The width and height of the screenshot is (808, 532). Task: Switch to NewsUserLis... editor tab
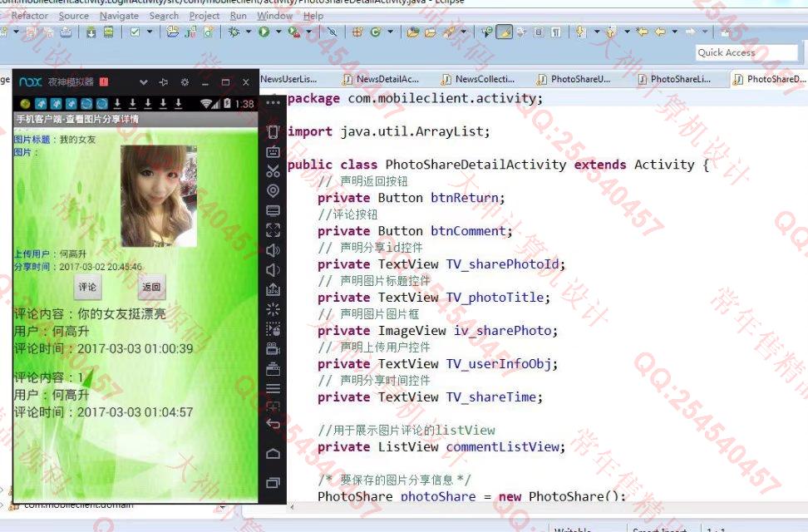coord(288,79)
